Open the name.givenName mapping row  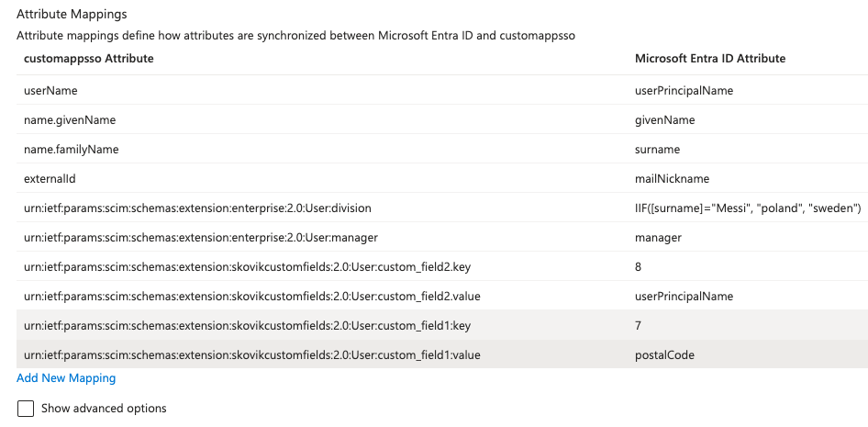click(x=70, y=120)
